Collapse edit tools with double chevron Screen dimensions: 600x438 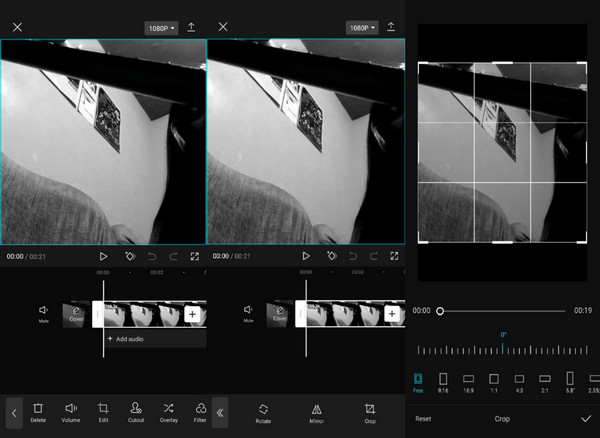220,413
